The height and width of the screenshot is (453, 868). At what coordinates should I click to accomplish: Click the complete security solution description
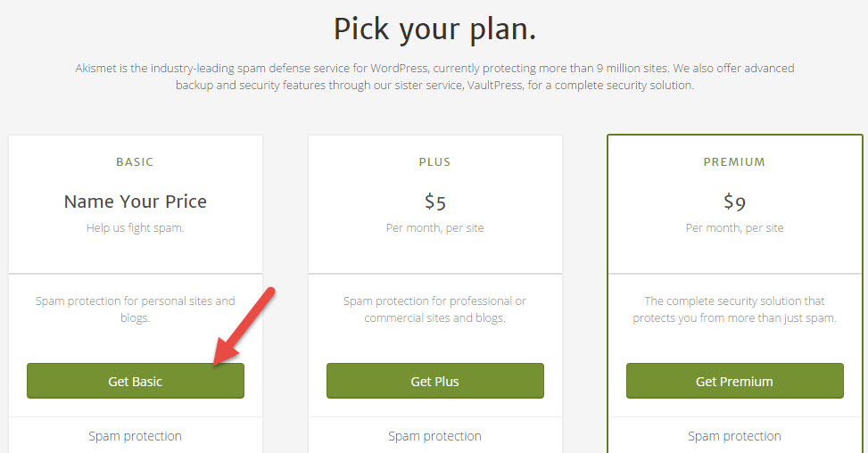pos(734,309)
